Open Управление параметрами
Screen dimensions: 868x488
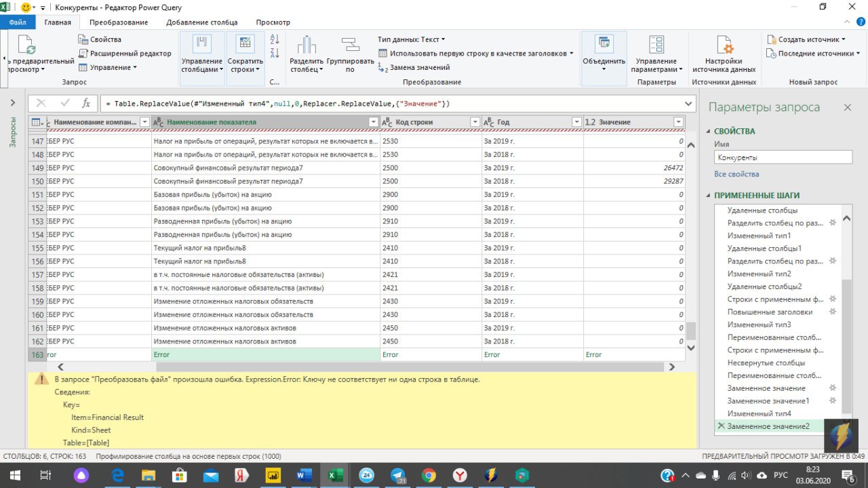[x=656, y=54]
